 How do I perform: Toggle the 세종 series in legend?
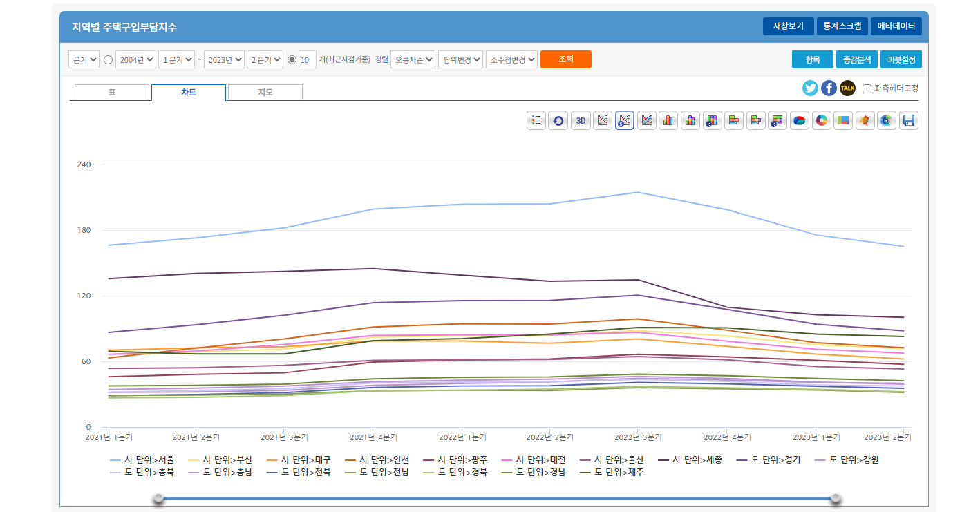pos(690,459)
